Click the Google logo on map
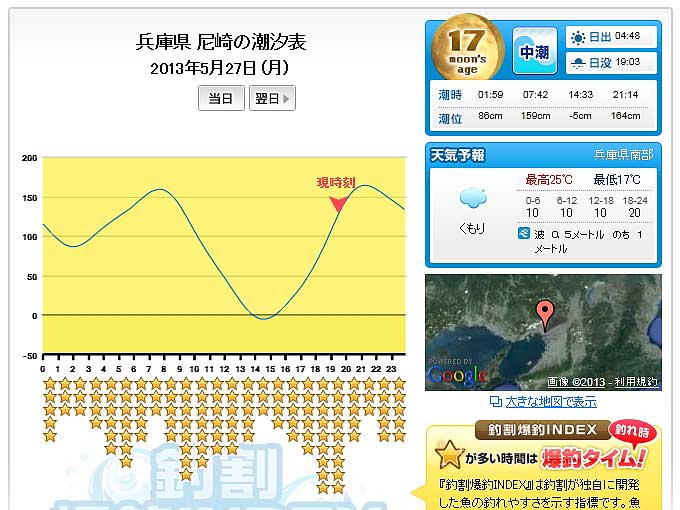The height and width of the screenshot is (510, 680). pyautogui.click(x=458, y=375)
